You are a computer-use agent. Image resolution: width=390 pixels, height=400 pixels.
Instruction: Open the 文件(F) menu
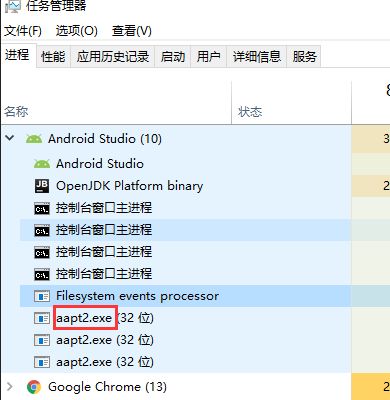click(23, 31)
